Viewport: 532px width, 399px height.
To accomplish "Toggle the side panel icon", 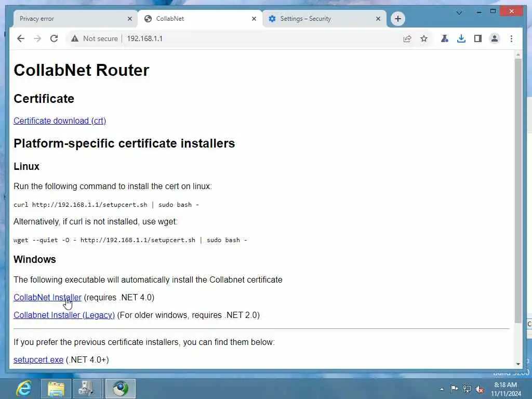I will click(x=478, y=38).
